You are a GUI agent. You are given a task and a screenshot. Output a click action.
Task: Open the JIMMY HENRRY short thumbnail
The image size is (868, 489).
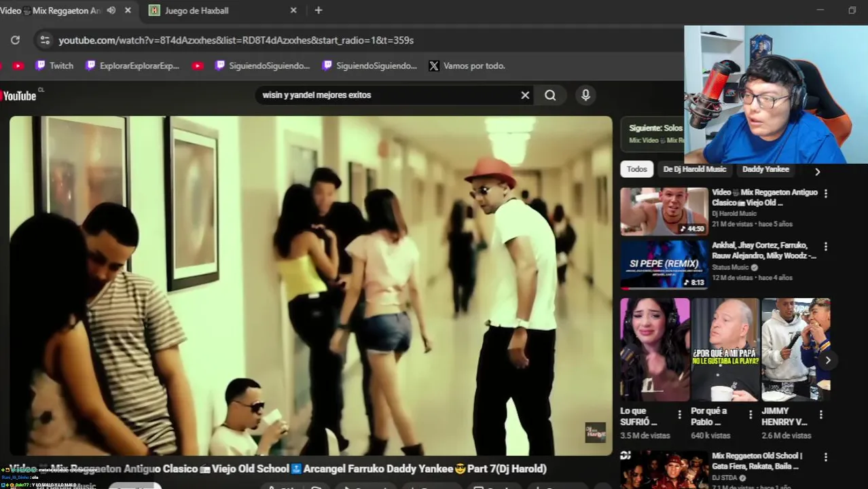tap(796, 350)
